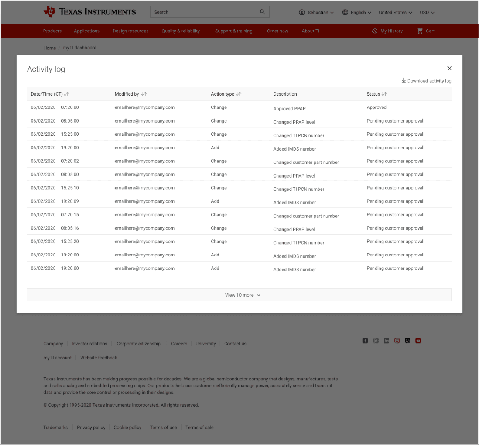Sort by Date/Time (CT) column arrows
This screenshot has width=479, height=448.
pos(66,94)
